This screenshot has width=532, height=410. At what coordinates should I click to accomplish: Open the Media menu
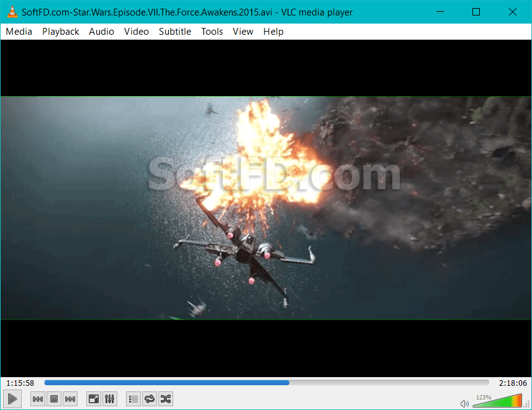[x=19, y=32]
